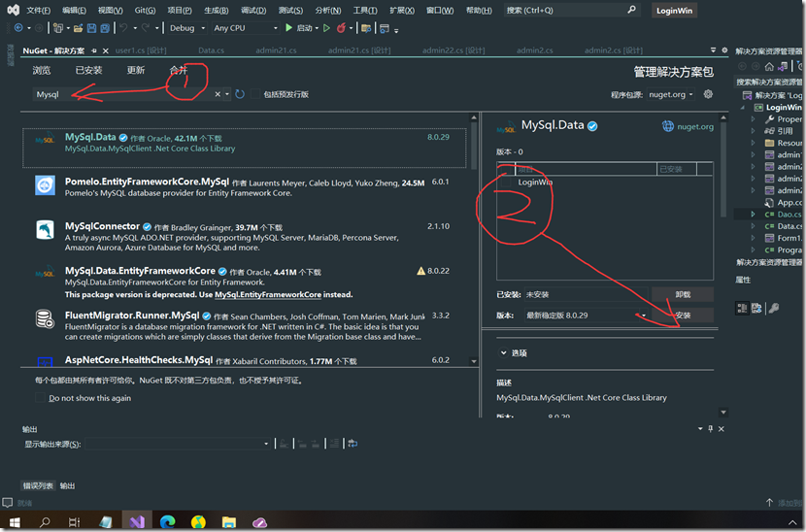Click the new project toolbar icon
Viewport: 806px width, 532px height.
click(x=58, y=28)
